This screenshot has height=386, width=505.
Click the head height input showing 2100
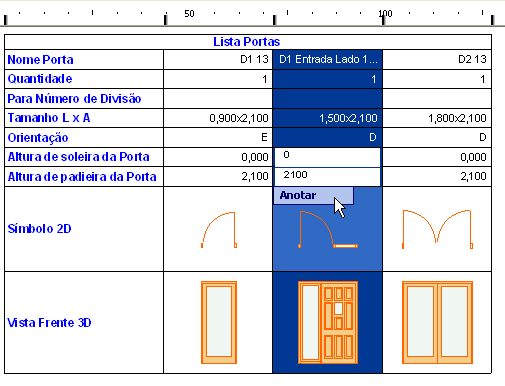327,177
